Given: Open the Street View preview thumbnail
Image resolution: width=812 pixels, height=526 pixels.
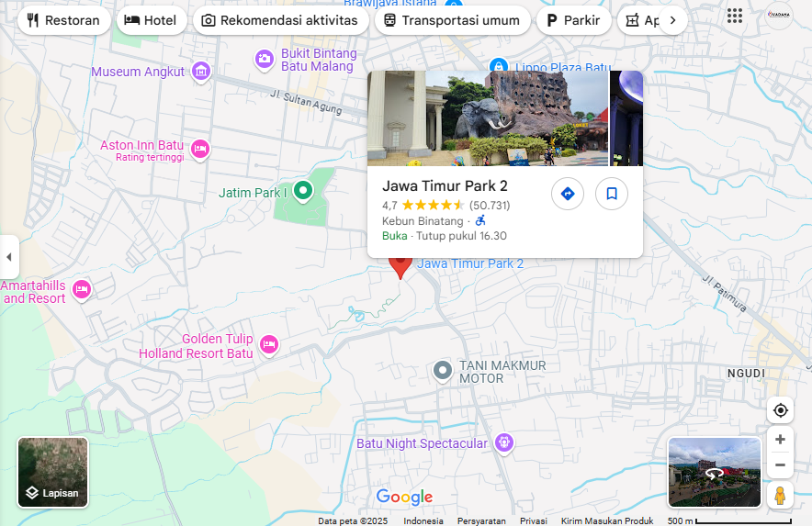Looking at the screenshot, I should 714,473.
